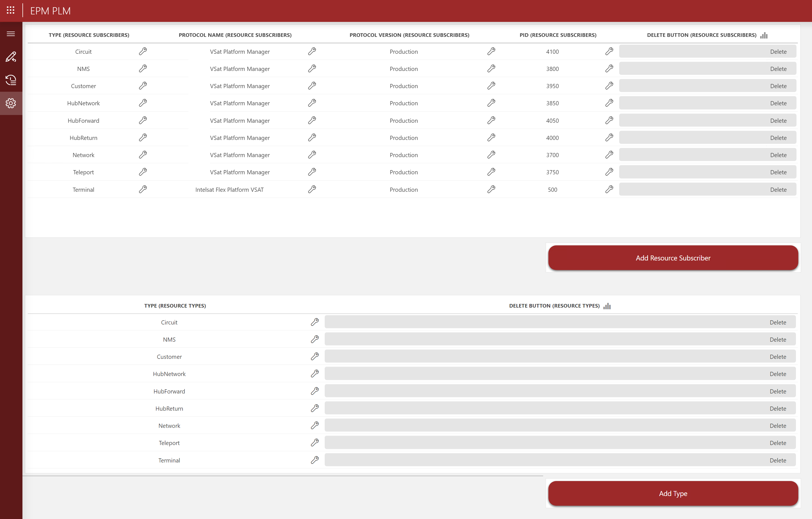The width and height of the screenshot is (812, 519).
Task: Sort by Protocol Version (Resource Subscribers) header
Action: [409, 35]
